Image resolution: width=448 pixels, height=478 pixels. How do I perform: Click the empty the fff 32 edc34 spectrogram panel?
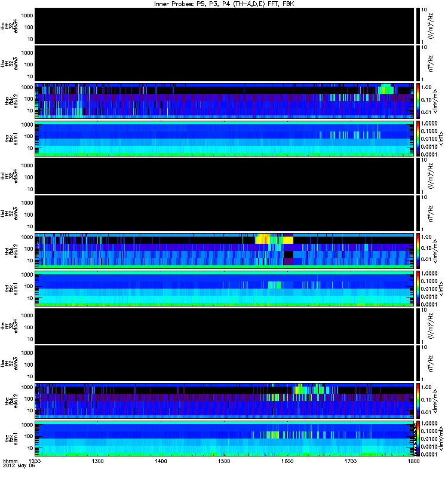pos(225,326)
